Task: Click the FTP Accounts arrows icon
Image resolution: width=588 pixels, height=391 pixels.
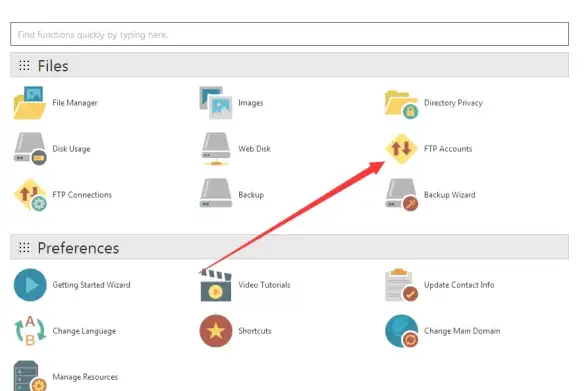Action: coord(401,149)
